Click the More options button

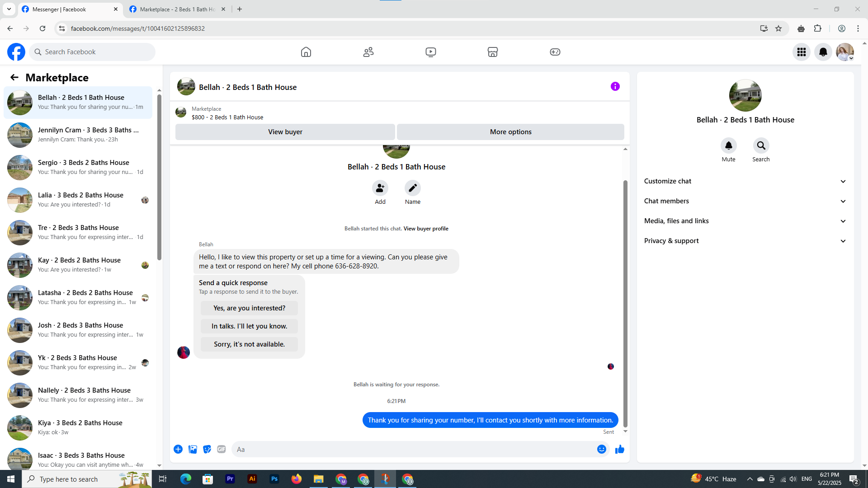tap(511, 132)
